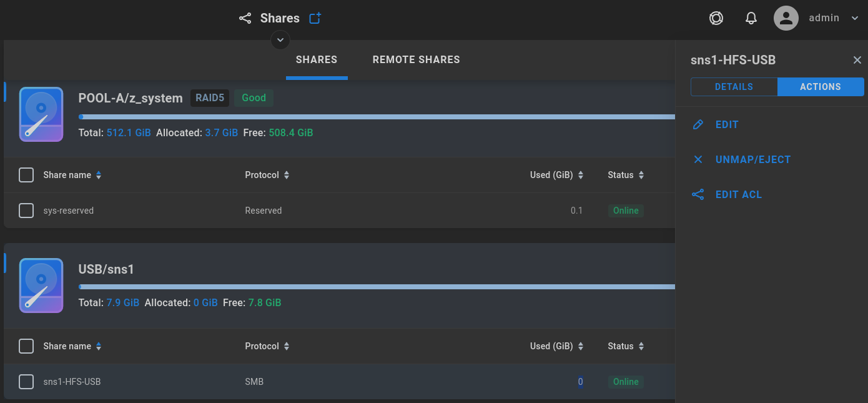Click the Good status badge
The height and width of the screenshot is (403, 868).
254,97
